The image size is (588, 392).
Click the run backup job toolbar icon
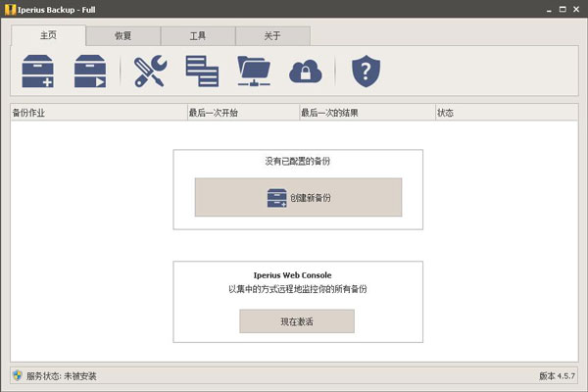[91, 72]
